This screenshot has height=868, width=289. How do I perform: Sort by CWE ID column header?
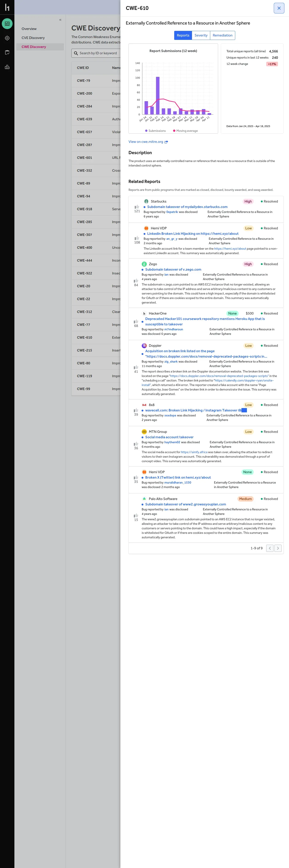[83, 68]
